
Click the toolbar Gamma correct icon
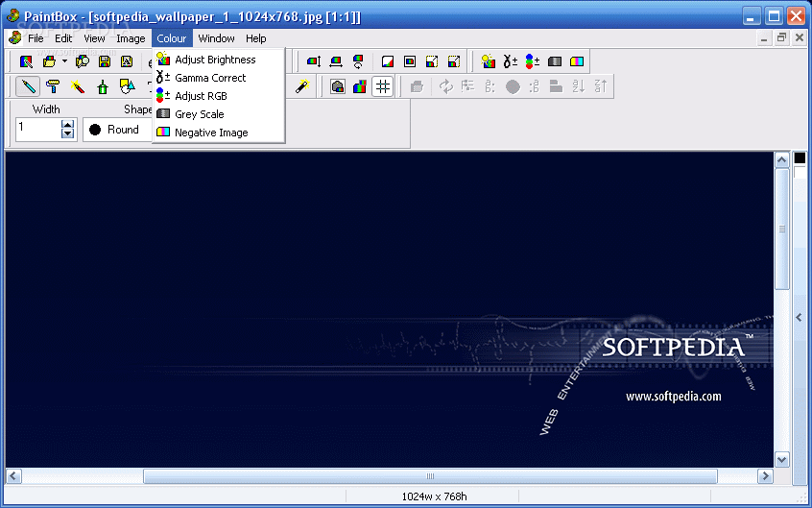[x=510, y=61]
